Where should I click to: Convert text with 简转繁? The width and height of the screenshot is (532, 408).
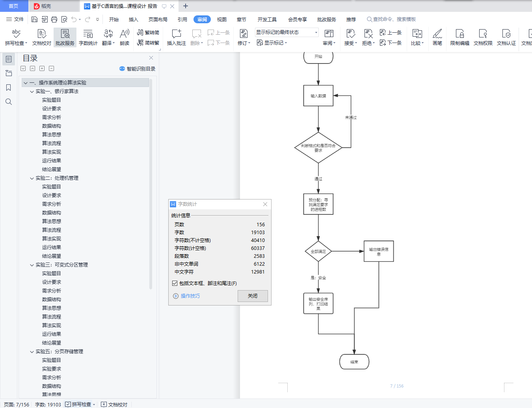coord(148,43)
